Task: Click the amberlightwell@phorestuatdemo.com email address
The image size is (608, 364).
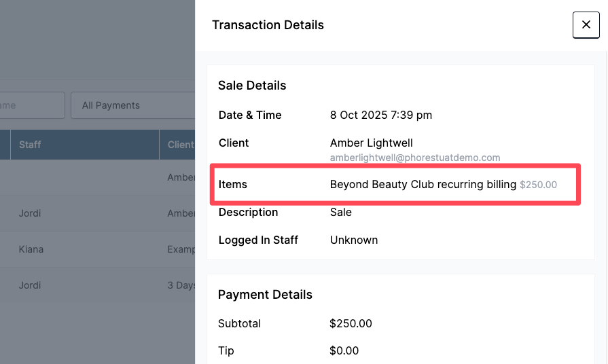Action: point(414,158)
